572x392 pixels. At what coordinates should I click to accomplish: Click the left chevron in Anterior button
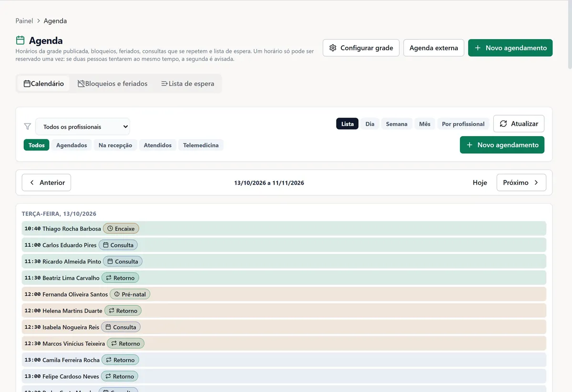click(x=32, y=182)
